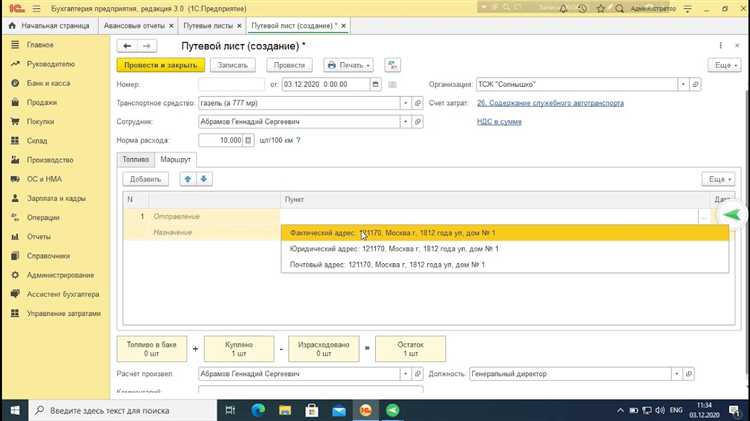Image resolution: width=750 pixels, height=421 pixels.
Task: Open Продажи section in sidebar
Action: coord(42,102)
